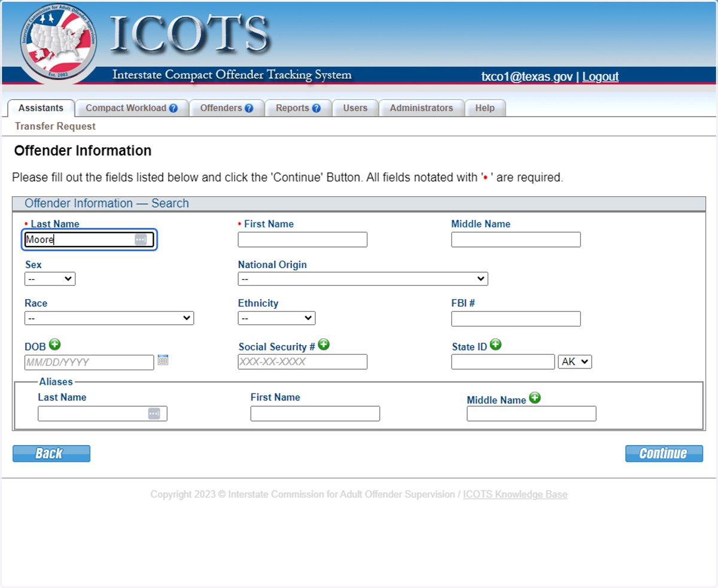This screenshot has width=718, height=588.
Task: Click the Middle Name input field
Action: point(516,240)
